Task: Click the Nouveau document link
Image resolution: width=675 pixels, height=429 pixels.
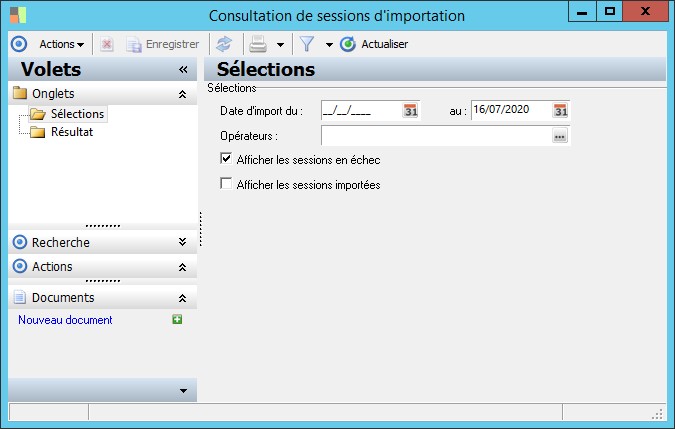Action: click(x=65, y=320)
